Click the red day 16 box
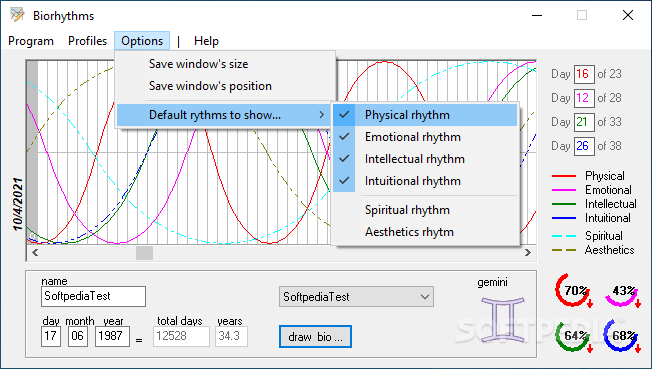This screenshot has width=652, height=369. 584,74
